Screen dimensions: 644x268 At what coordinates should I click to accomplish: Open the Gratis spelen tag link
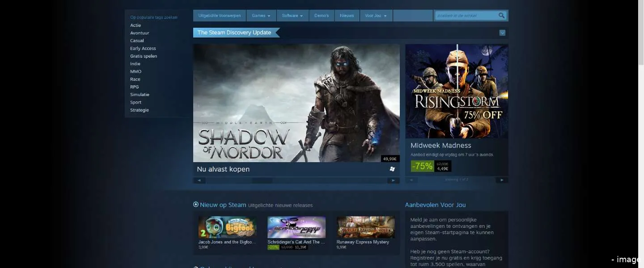point(144,56)
